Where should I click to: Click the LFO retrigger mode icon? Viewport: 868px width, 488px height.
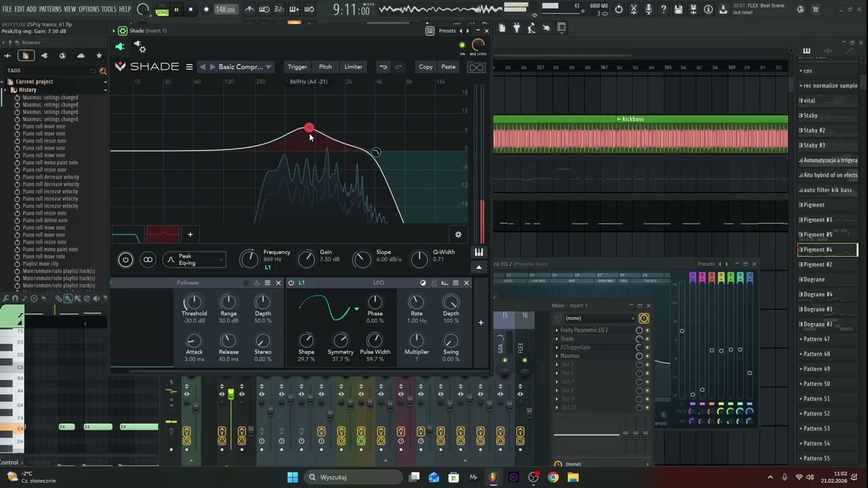[445, 283]
